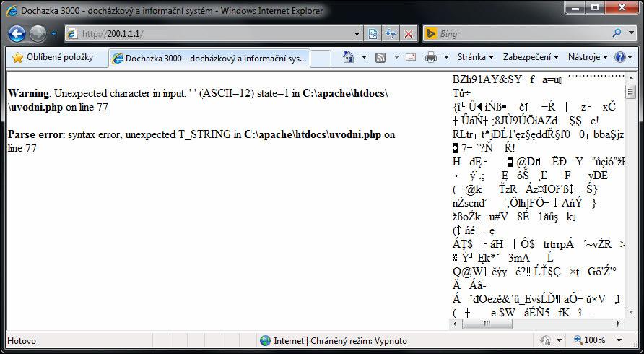The width and height of the screenshot is (644, 354).
Task: Click the Parse error text
Action: (x=35, y=134)
